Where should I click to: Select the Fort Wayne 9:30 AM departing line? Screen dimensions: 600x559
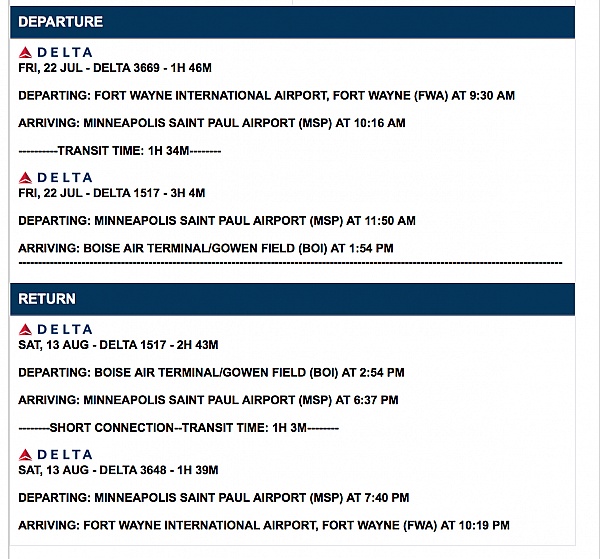pos(266,96)
